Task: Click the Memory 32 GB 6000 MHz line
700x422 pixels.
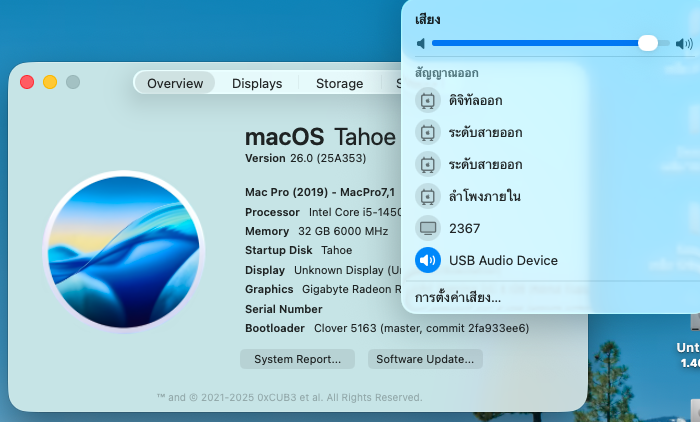Action: point(316,231)
